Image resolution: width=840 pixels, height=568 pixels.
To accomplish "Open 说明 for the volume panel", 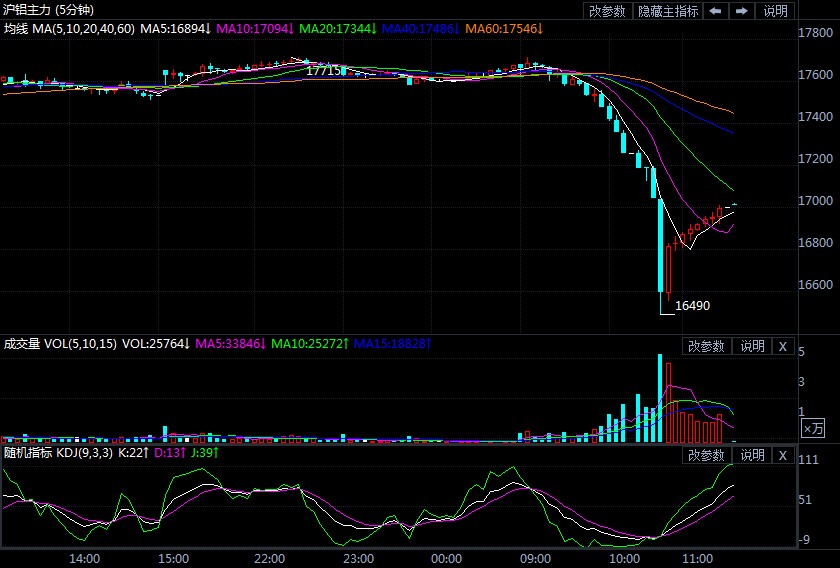I will click(x=752, y=346).
